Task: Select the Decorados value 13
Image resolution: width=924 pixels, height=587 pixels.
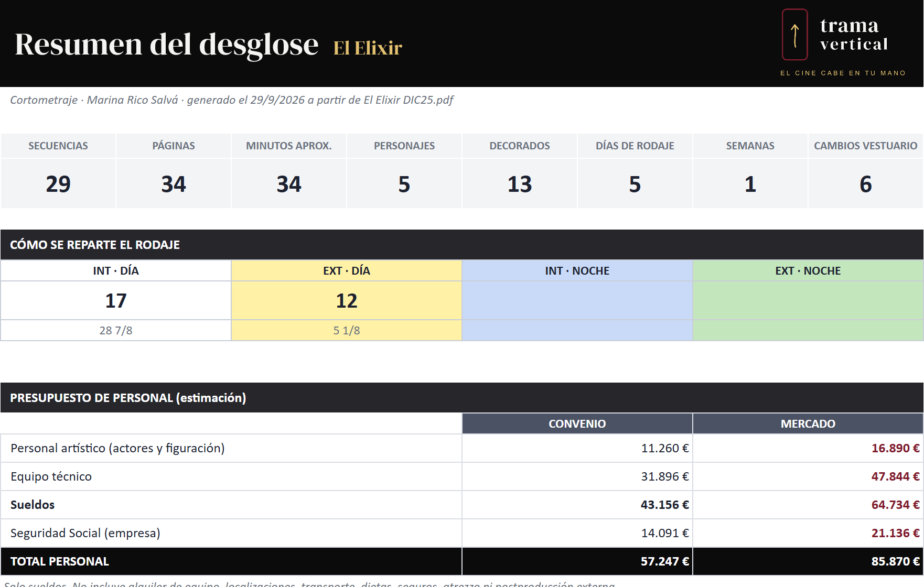Action: [520, 184]
